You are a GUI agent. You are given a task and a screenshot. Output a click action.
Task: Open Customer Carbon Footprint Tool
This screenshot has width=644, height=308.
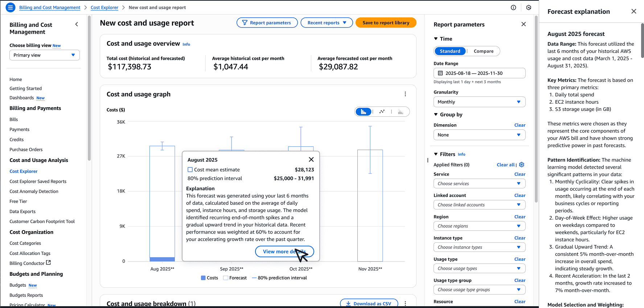(42, 221)
